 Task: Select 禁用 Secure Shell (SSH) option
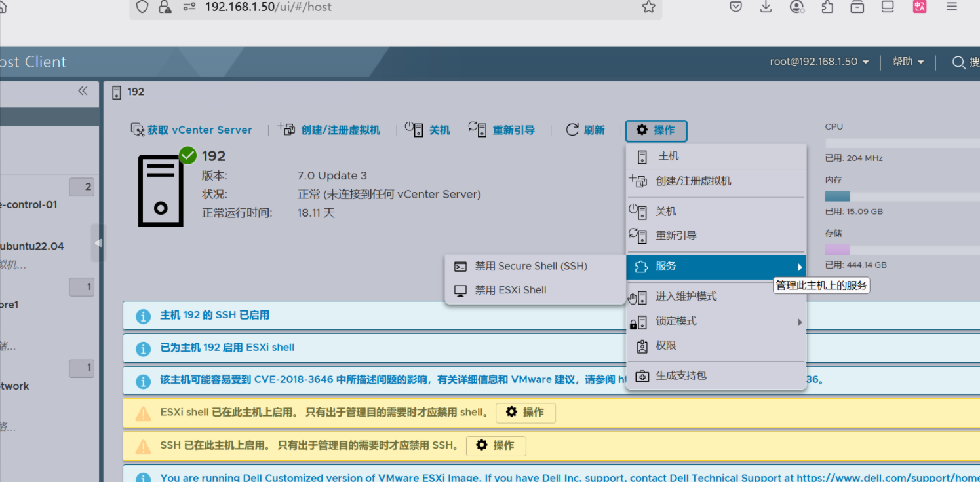pos(531,266)
